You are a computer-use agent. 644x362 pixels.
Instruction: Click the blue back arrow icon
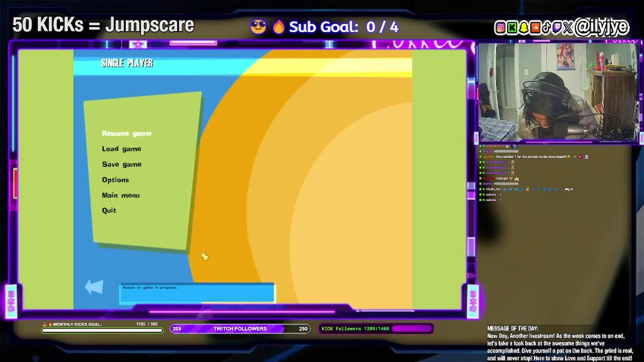tap(94, 287)
